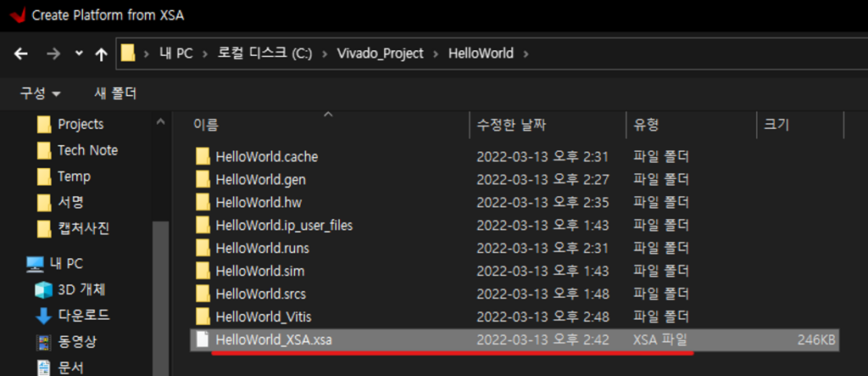Click the navigation pane scrollbar thumb

click(160, 299)
